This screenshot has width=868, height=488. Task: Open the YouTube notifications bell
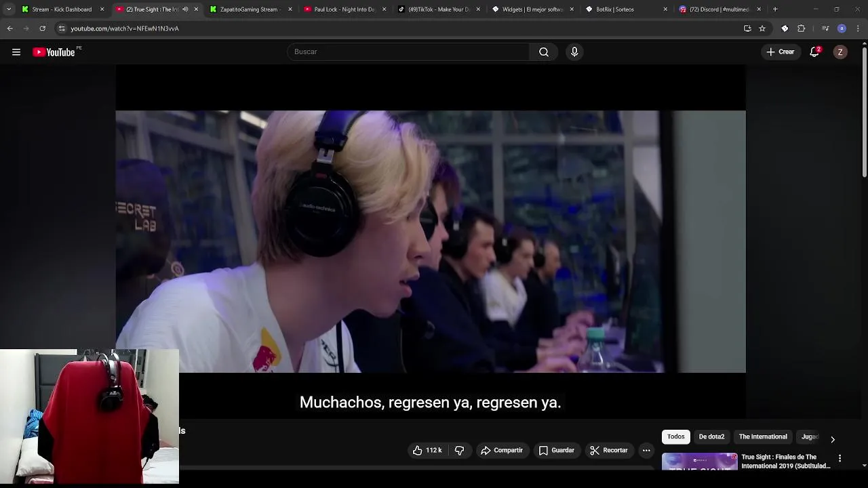815,52
